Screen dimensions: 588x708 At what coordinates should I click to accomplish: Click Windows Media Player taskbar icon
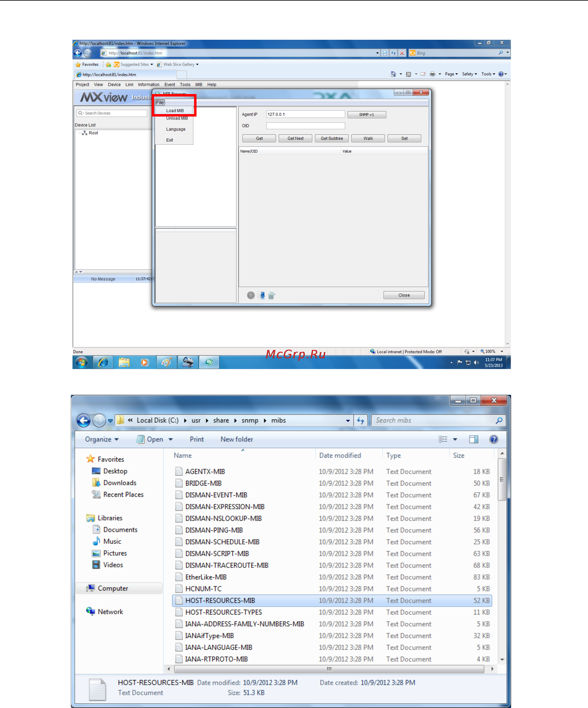(145, 362)
